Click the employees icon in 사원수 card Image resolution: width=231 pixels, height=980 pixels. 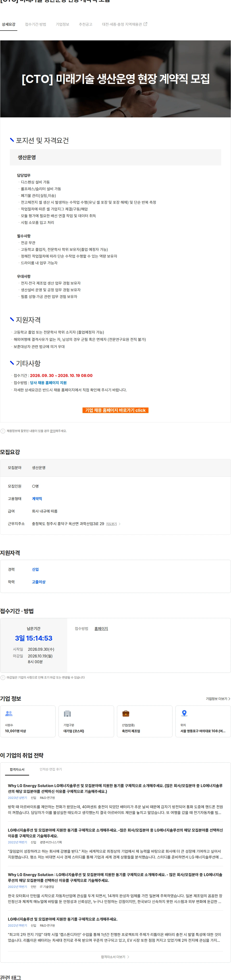[9, 713]
